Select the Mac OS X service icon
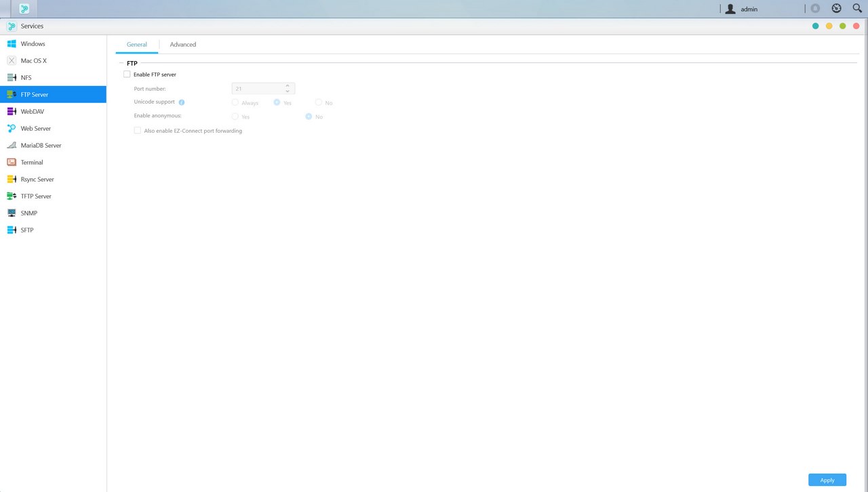Viewport: 868px width, 492px height. tap(12, 60)
